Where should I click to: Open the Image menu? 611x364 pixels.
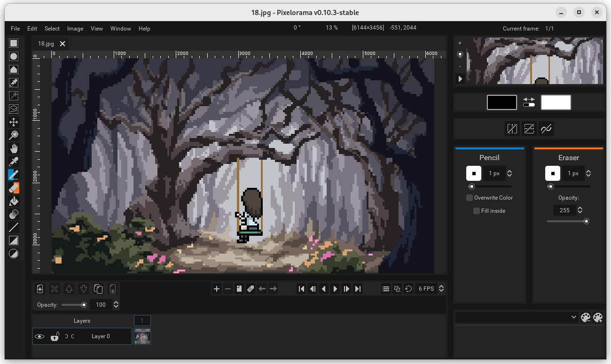pos(75,29)
